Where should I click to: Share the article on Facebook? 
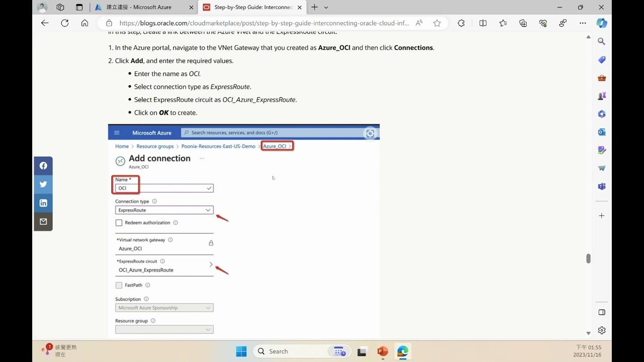43,165
